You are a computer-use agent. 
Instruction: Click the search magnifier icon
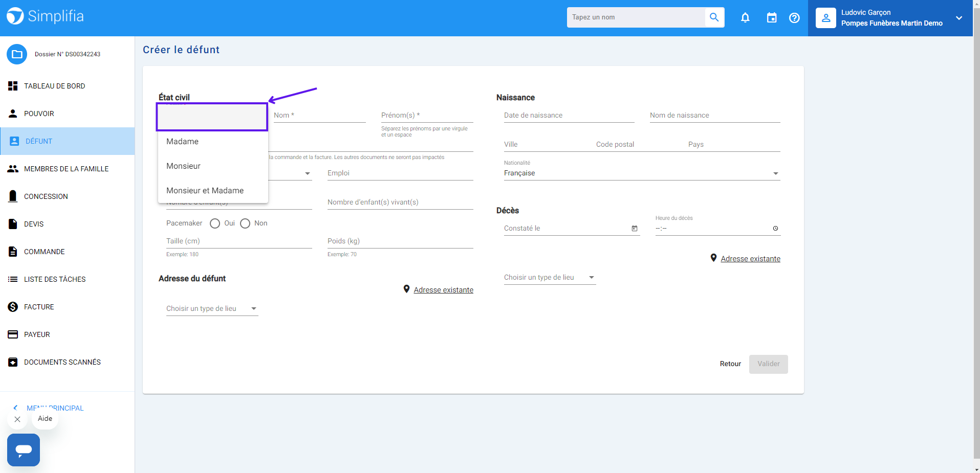coord(714,17)
